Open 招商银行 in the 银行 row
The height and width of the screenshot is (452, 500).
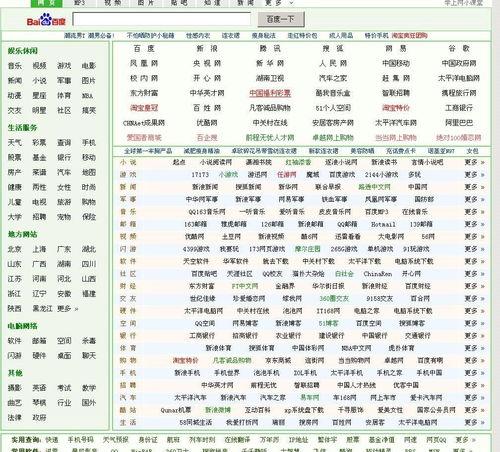[245, 336]
